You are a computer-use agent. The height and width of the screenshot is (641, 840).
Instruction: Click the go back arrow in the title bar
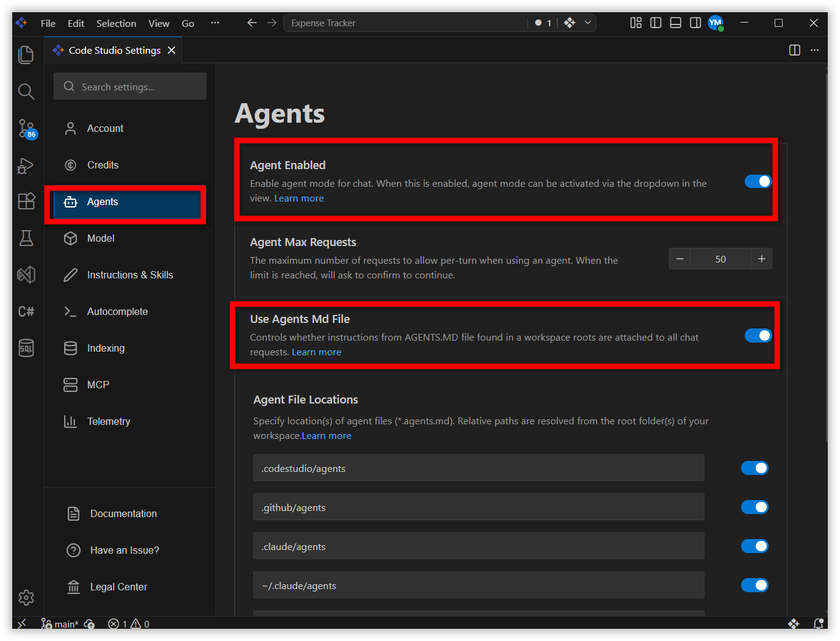click(252, 23)
